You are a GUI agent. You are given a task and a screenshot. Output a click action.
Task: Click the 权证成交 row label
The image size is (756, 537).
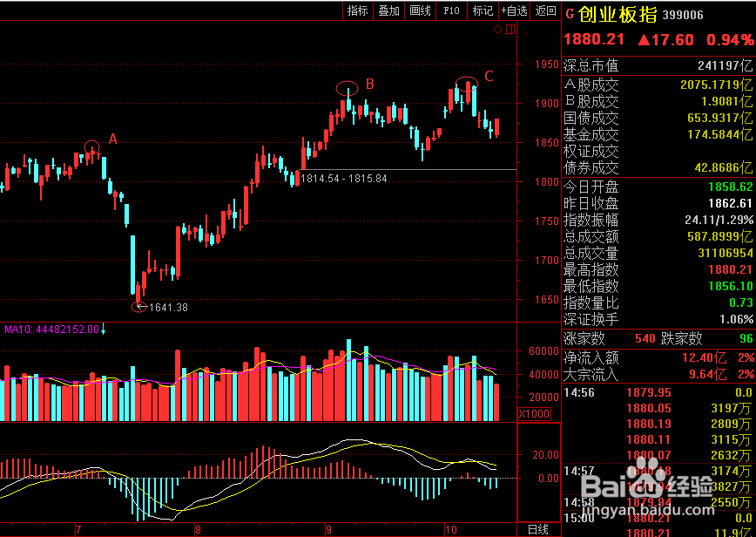591,151
